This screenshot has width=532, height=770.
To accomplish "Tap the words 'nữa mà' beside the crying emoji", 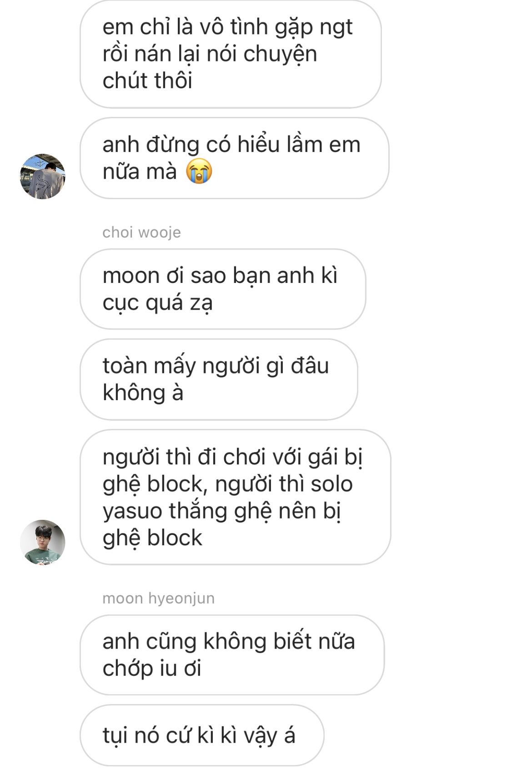I will pos(139,172).
